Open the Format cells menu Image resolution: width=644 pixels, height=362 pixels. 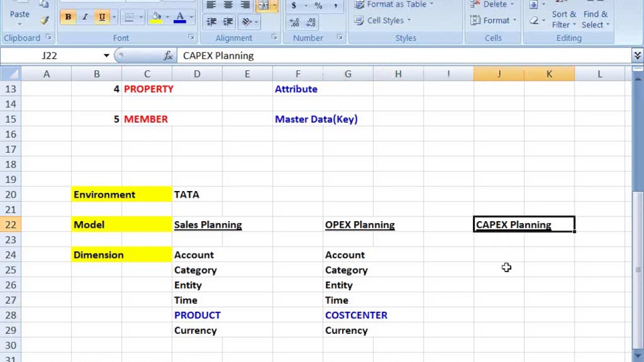493,20
